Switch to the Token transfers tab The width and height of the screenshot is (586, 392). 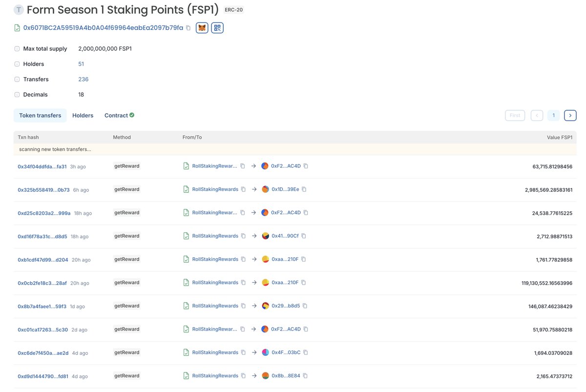coord(40,116)
